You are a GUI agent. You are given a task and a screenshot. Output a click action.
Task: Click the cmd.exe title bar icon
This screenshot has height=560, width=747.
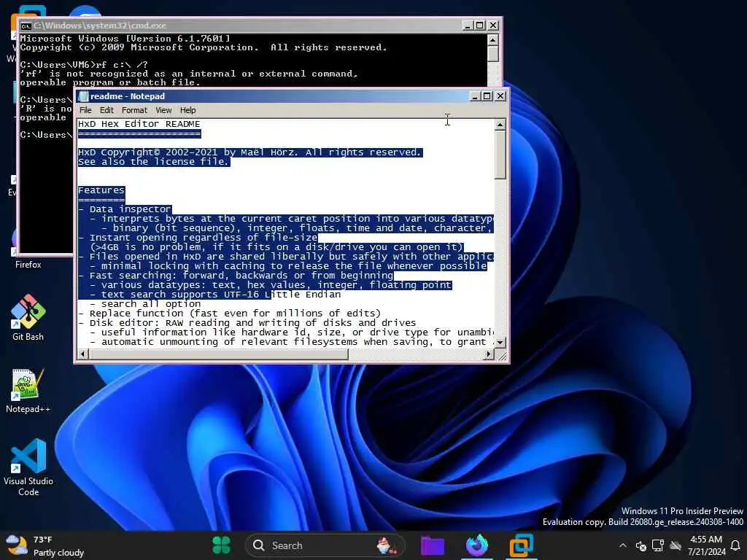[x=26, y=26]
